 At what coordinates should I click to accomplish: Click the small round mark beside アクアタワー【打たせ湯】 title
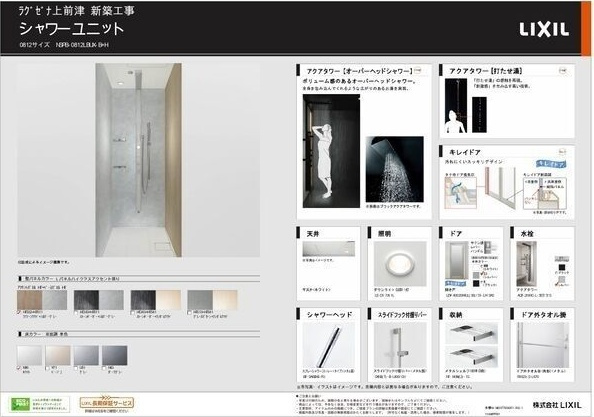(x=563, y=70)
